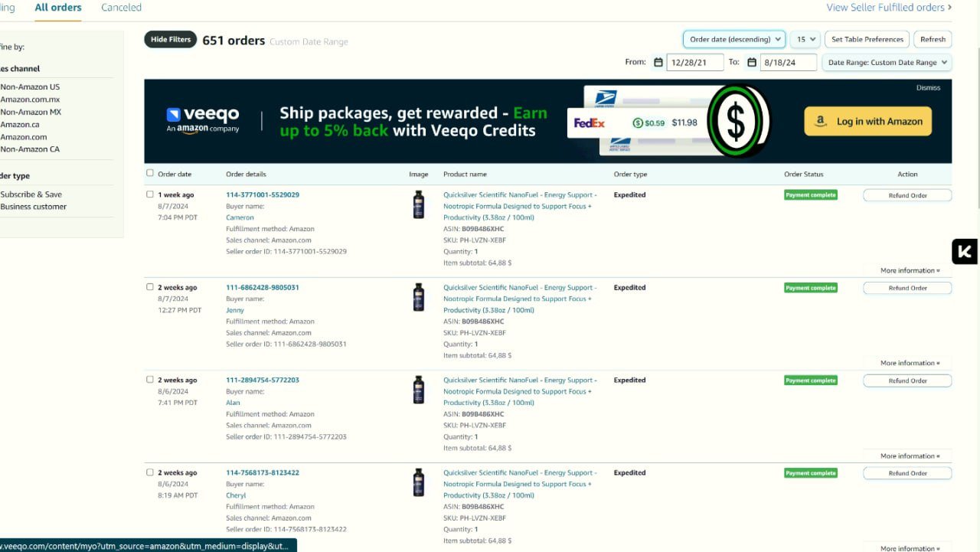Open buyer name Alan link

point(233,403)
